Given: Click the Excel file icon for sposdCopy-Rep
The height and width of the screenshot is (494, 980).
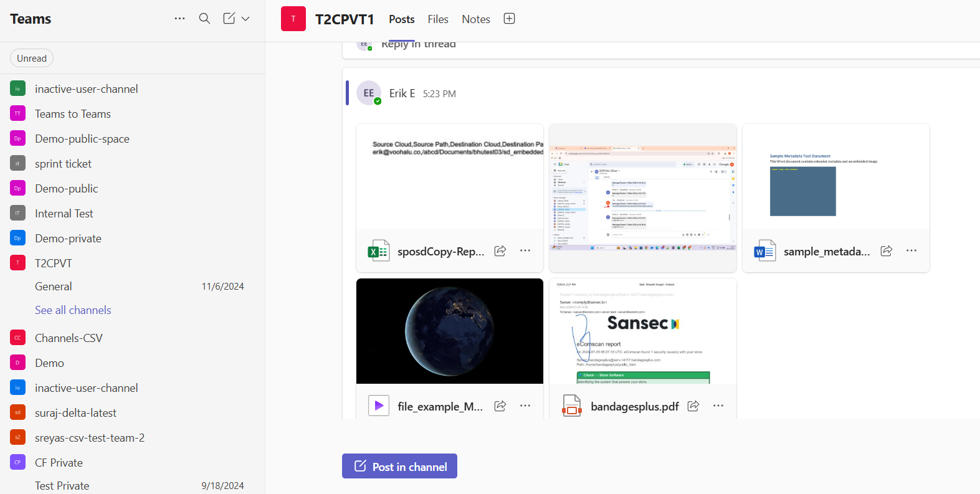Looking at the screenshot, I should (x=378, y=251).
